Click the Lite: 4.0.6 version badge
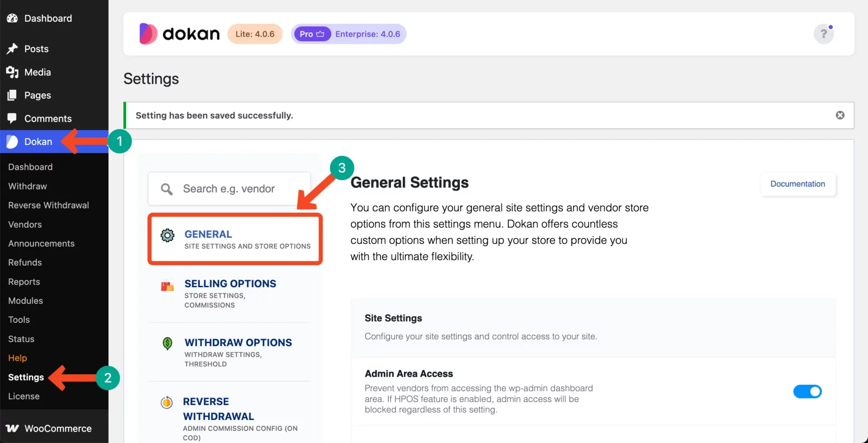The width and height of the screenshot is (868, 443). (x=255, y=34)
